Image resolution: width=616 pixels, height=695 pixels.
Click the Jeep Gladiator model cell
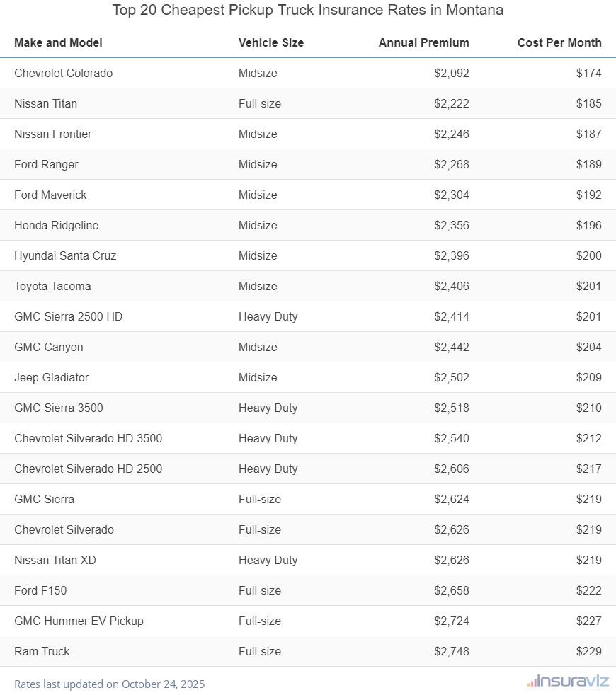(51, 377)
